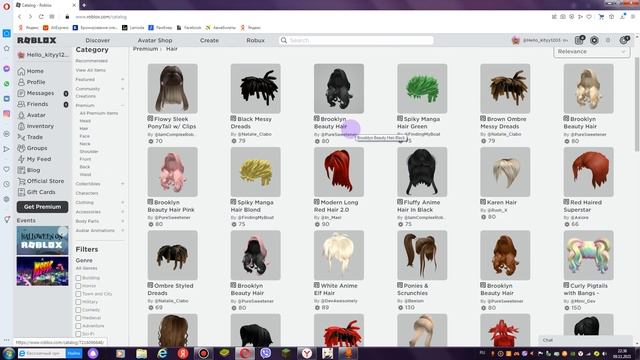Screen dimensions: 640x360
Task: Open My Feed in the sidebar
Action: click(34, 159)
